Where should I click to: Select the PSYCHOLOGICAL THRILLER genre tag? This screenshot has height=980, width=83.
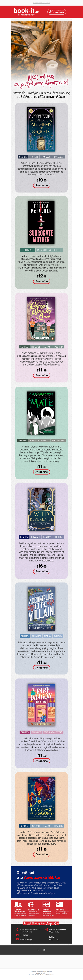click(49, 250)
